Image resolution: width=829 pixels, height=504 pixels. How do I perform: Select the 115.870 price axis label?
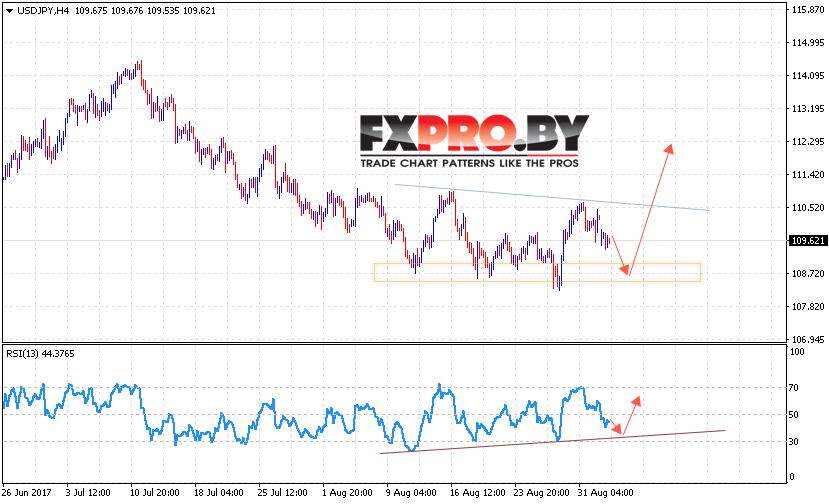point(808,10)
